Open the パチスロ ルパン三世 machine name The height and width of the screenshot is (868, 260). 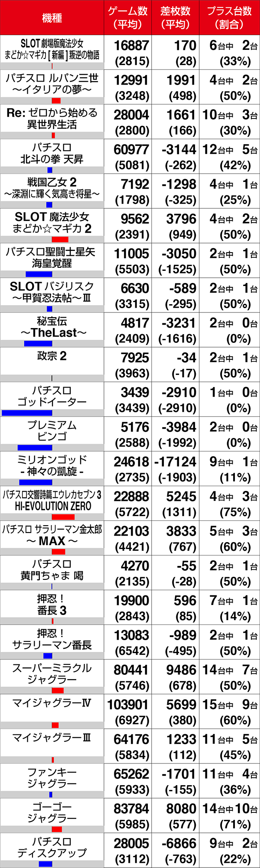(52, 83)
